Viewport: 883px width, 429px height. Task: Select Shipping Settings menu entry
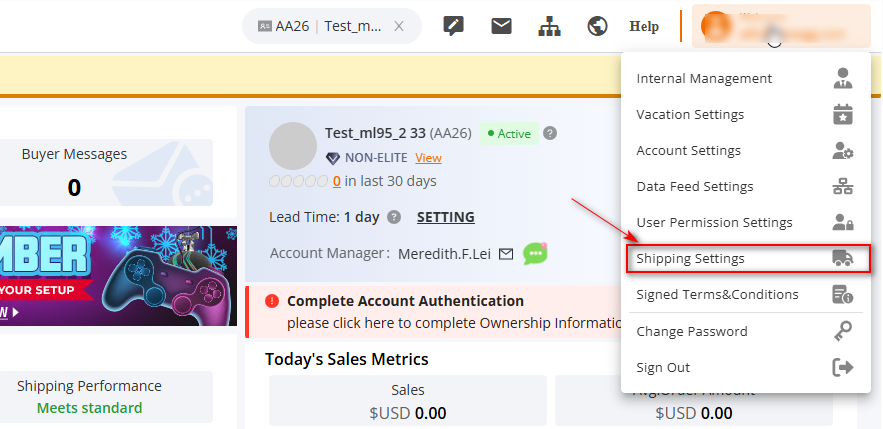(x=690, y=258)
